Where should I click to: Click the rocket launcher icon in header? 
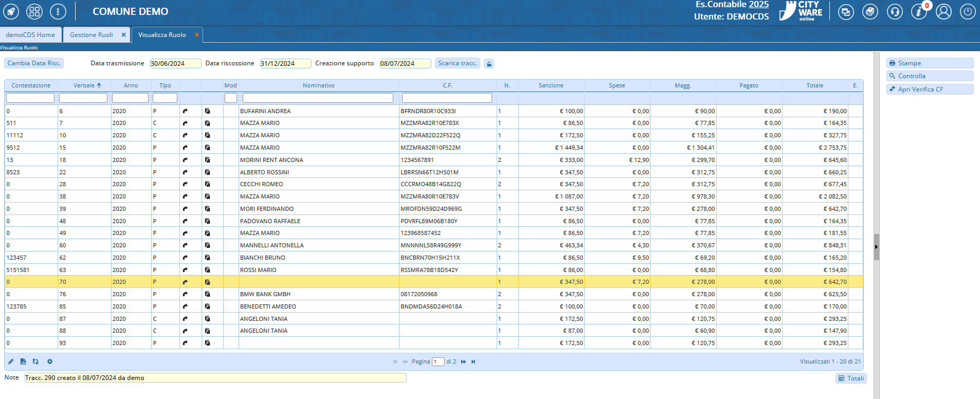click(x=11, y=11)
